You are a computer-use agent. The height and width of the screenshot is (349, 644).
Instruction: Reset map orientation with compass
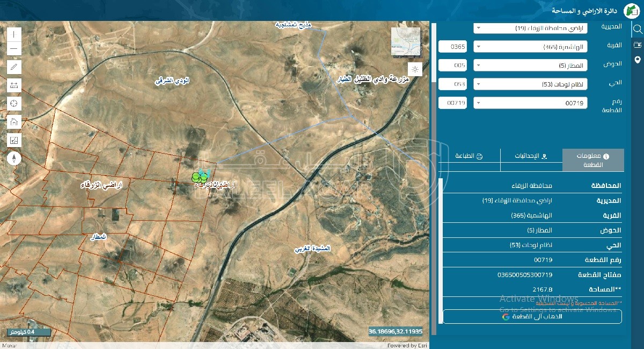14,158
